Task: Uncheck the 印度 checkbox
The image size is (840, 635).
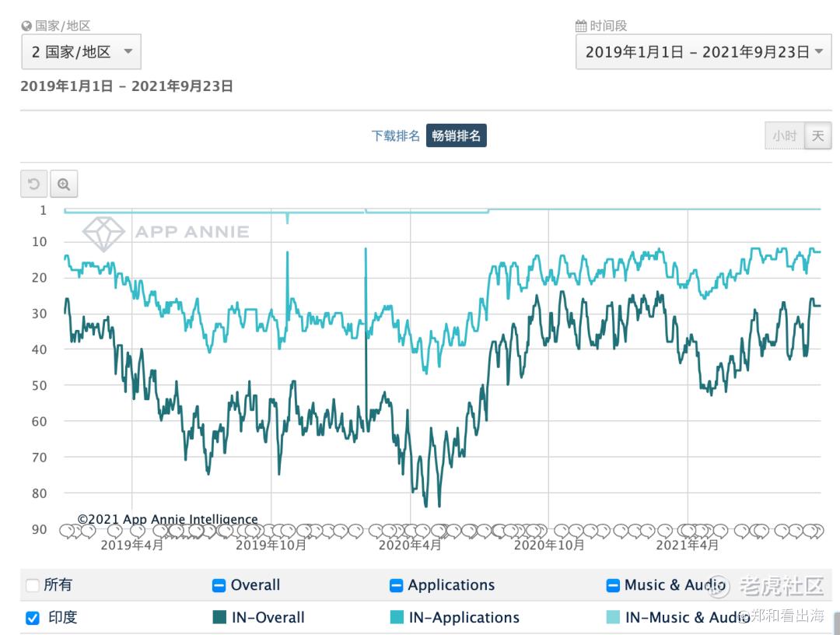Action: click(x=32, y=618)
